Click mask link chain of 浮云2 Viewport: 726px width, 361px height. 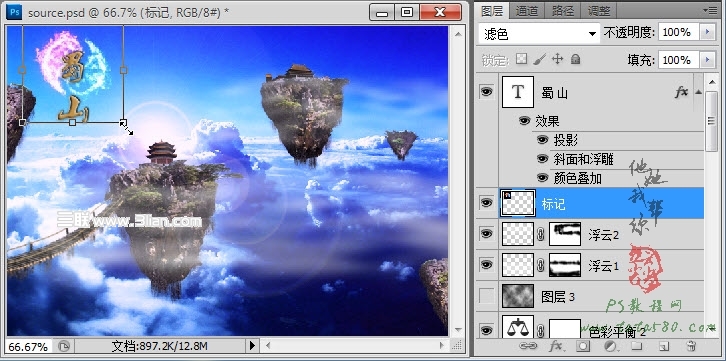pyautogui.click(x=540, y=235)
